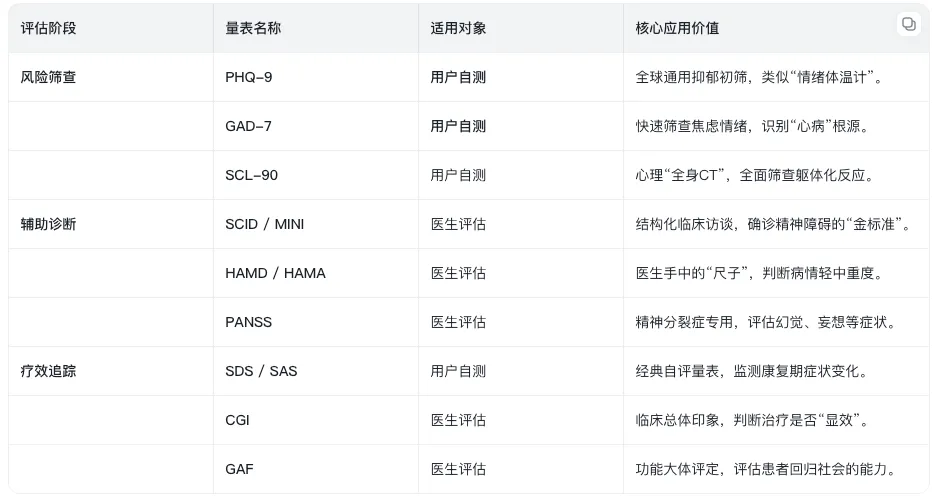The width and height of the screenshot is (935, 498).
Task: Select the SDS / SAS cell
Action: point(261,371)
